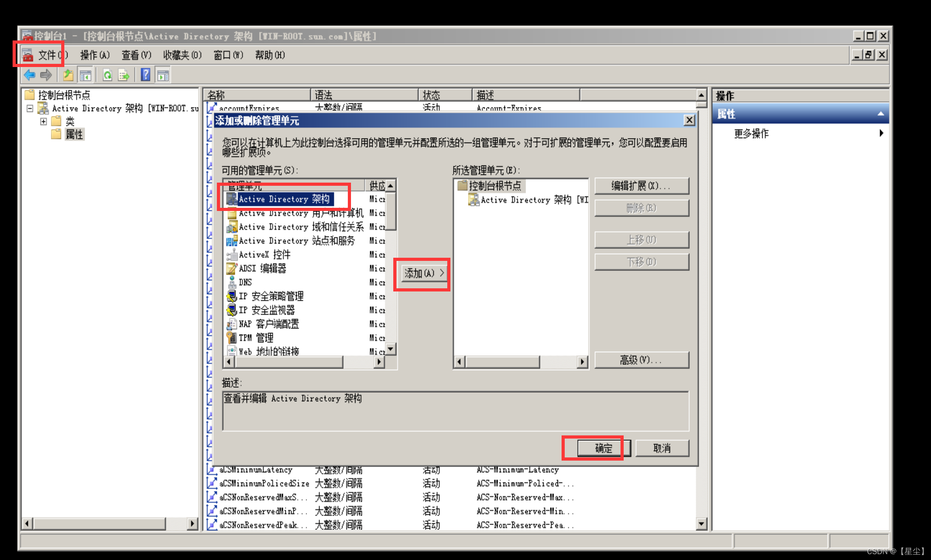
Task: Click the Up one level folder icon
Action: [x=68, y=75]
